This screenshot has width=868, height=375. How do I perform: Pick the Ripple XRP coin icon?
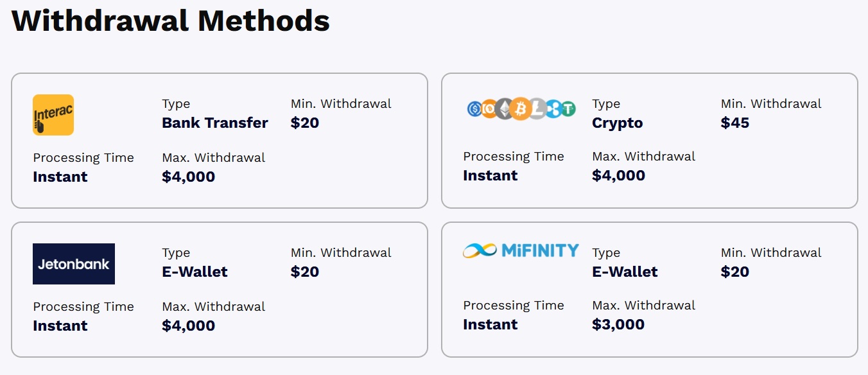click(555, 109)
